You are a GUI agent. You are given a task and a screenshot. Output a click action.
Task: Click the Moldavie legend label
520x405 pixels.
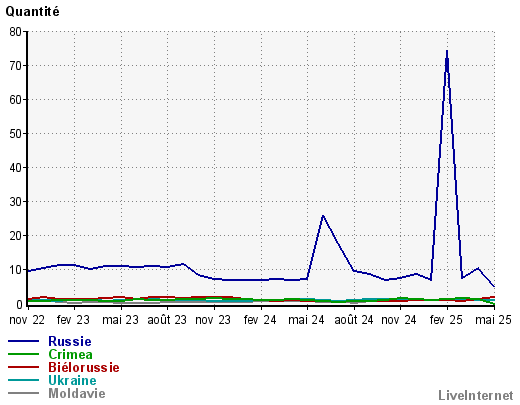pyautogui.click(x=77, y=393)
